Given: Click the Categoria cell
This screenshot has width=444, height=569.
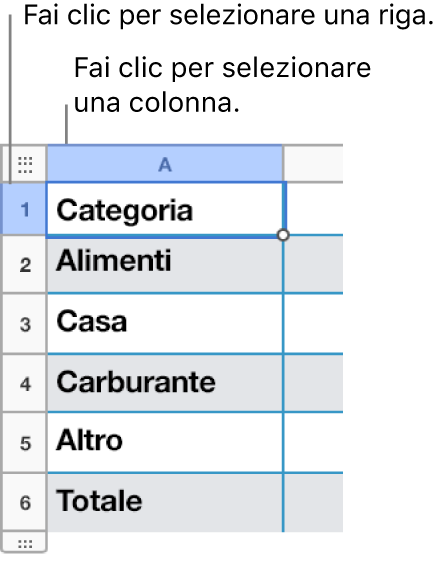Looking at the screenshot, I should tap(165, 210).
